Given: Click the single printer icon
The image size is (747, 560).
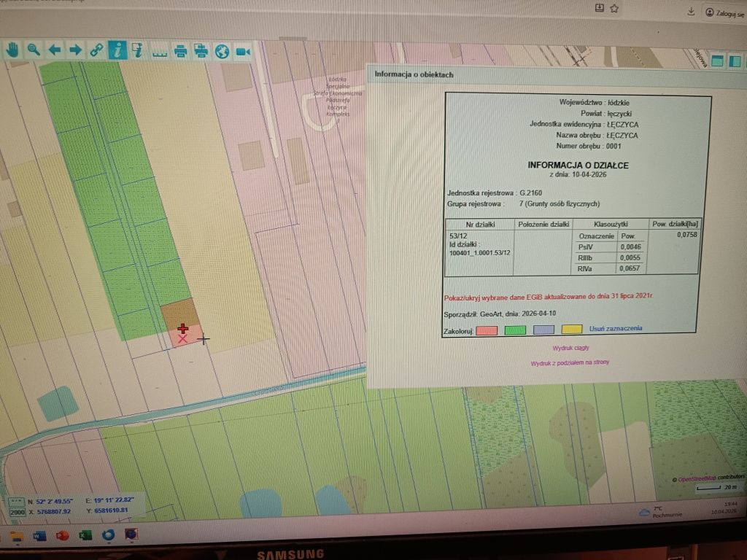Looking at the screenshot, I should pyautogui.click(x=181, y=51).
